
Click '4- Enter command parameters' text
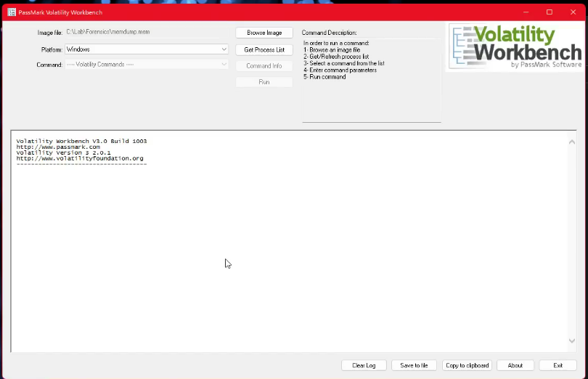click(x=340, y=70)
